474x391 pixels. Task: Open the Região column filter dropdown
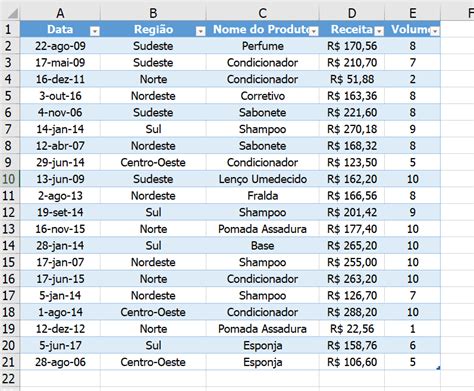201,31
